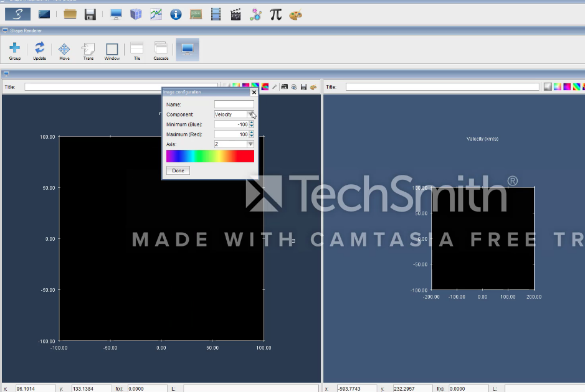This screenshot has width=585, height=392.
Task: Select the magenta-blue image icon in right panel
Action: (567, 87)
